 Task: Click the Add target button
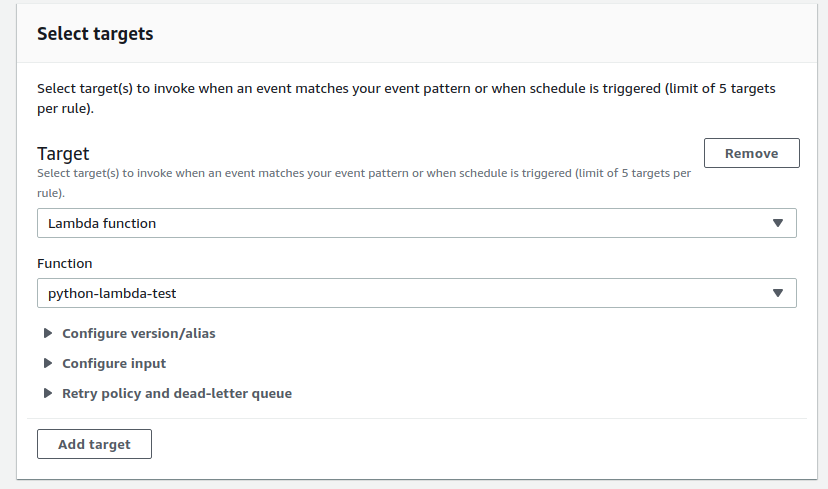[x=94, y=444]
